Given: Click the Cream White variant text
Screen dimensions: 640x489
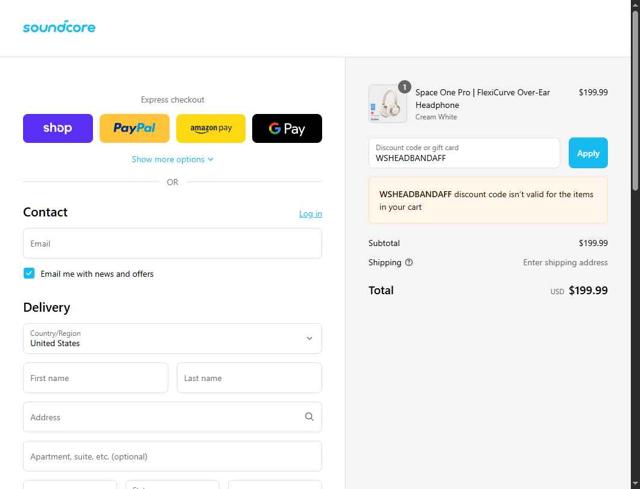Looking at the screenshot, I should click(x=436, y=117).
